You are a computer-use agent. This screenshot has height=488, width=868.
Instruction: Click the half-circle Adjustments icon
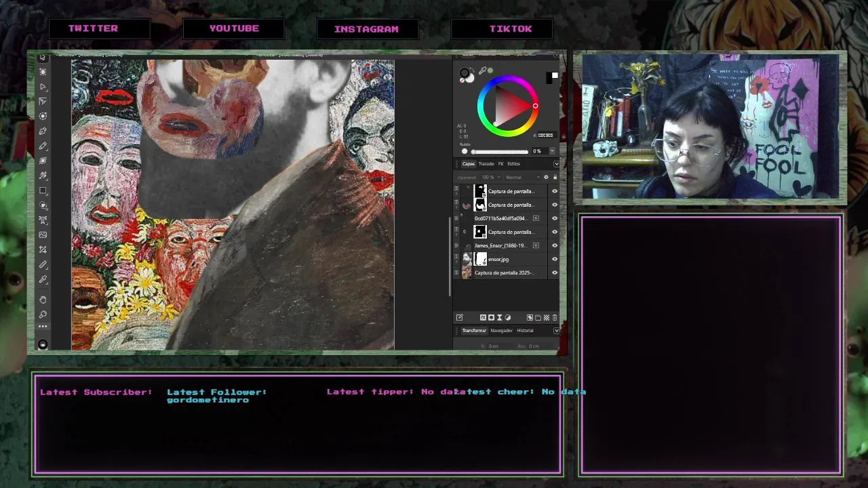(x=508, y=317)
